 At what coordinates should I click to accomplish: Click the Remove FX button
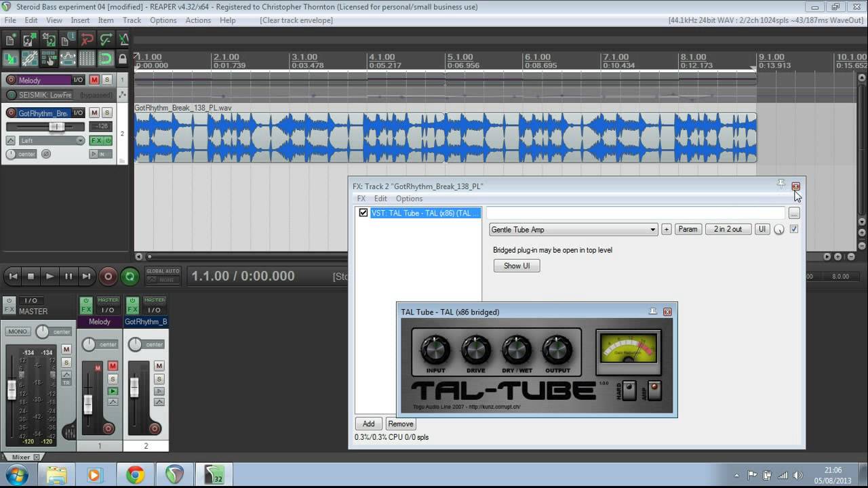(x=401, y=424)
